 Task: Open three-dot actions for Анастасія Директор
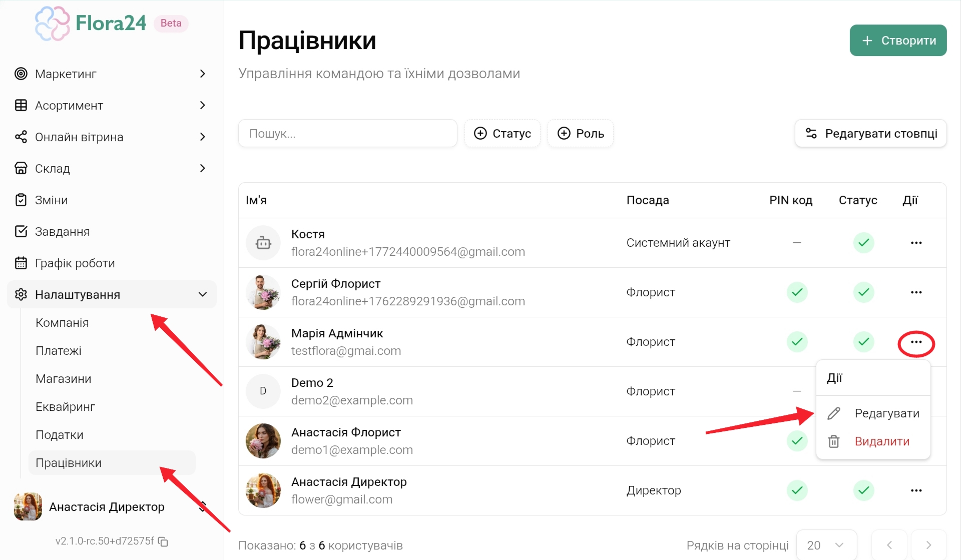click(916, 490)
